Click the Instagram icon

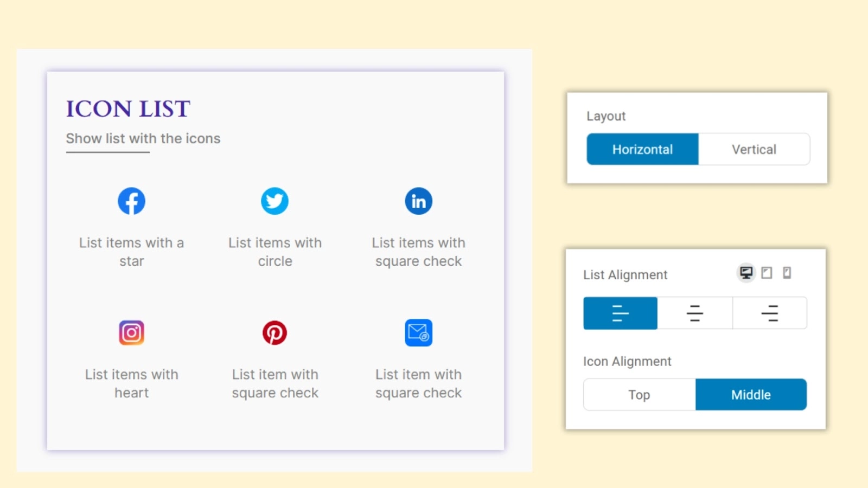(131, 333)
